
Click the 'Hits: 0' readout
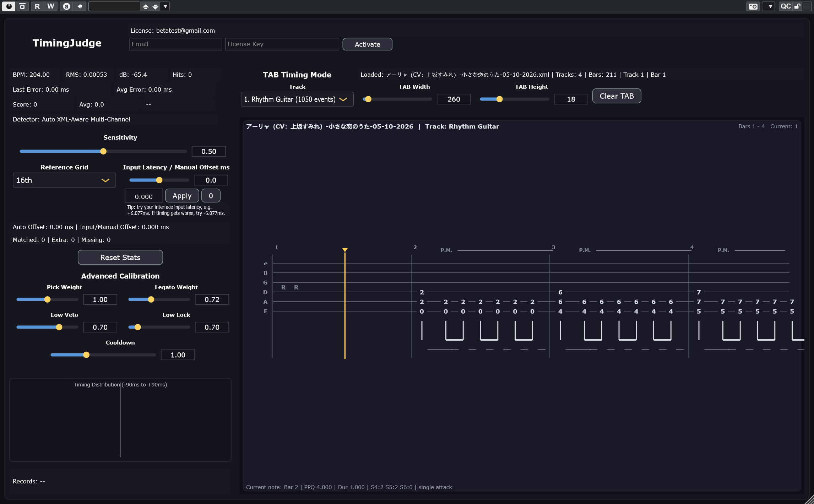[182, 75]
